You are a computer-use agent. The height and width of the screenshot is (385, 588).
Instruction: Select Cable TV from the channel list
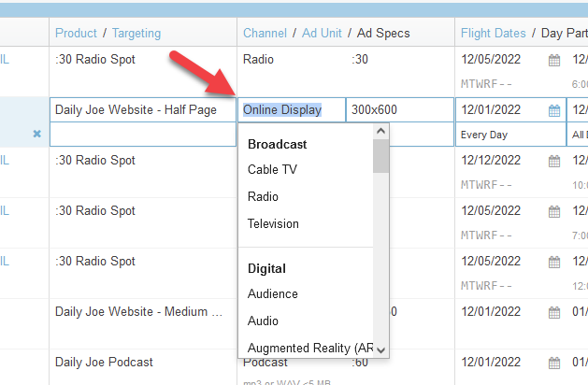tap(272, 170)
